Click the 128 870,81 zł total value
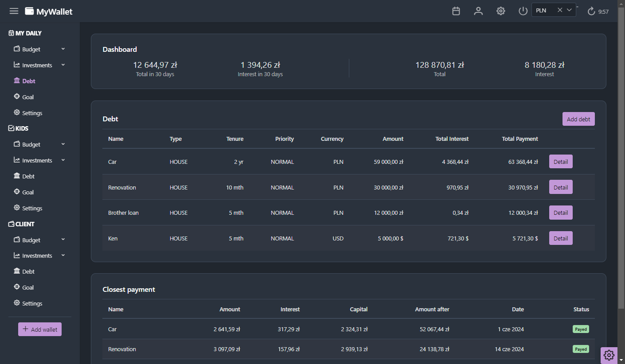Image resolution: width=625 pixels, height=364 pixels. pyautogui.click(x=440, y=65)
